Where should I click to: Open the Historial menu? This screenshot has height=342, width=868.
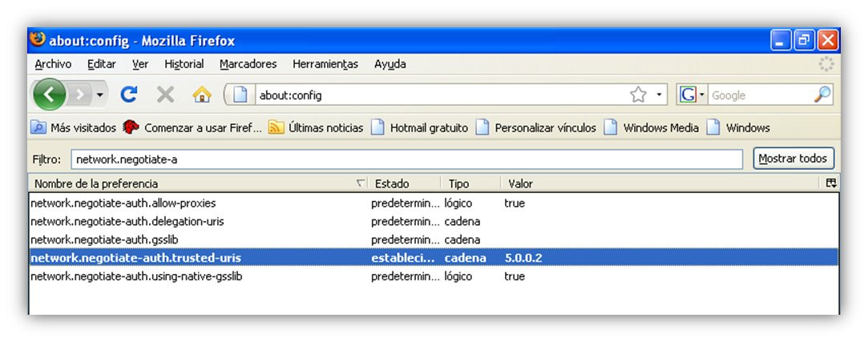184,64
